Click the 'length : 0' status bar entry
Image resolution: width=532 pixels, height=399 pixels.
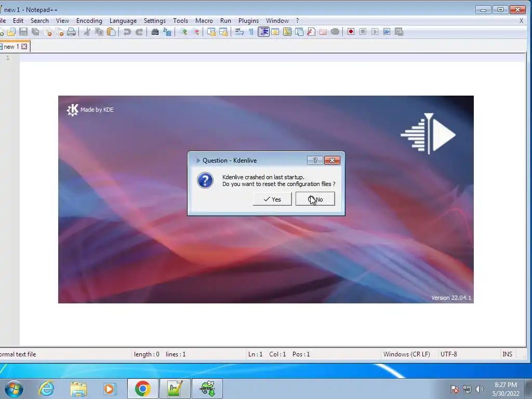point(147,354)
